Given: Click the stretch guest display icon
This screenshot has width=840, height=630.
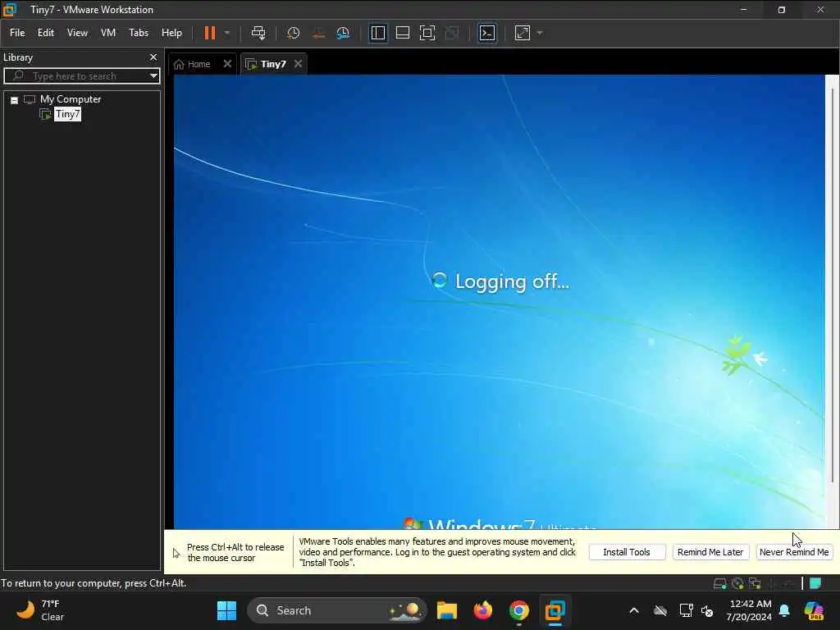Looking at the screenshot, I should click(x=523, y=33).
